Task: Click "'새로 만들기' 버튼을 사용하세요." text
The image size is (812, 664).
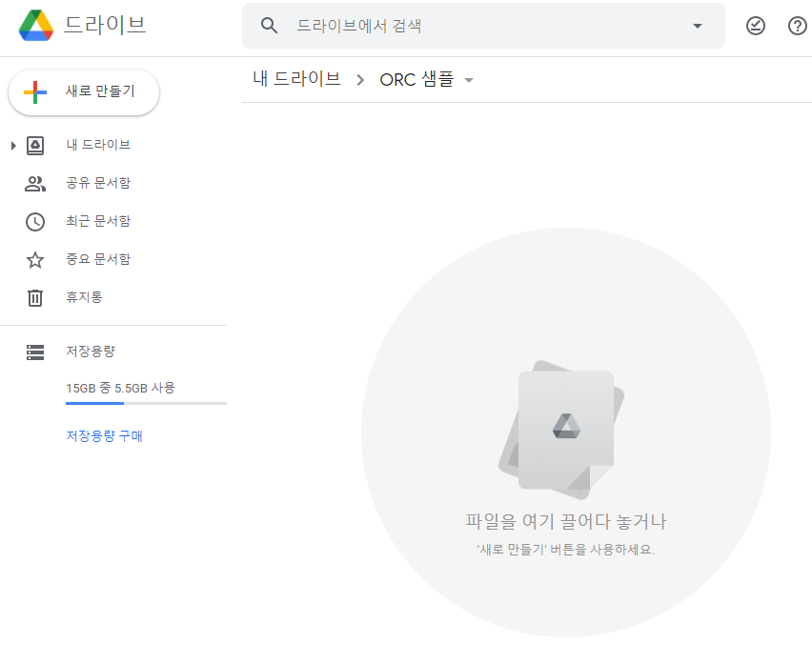Action: (565, 549)
